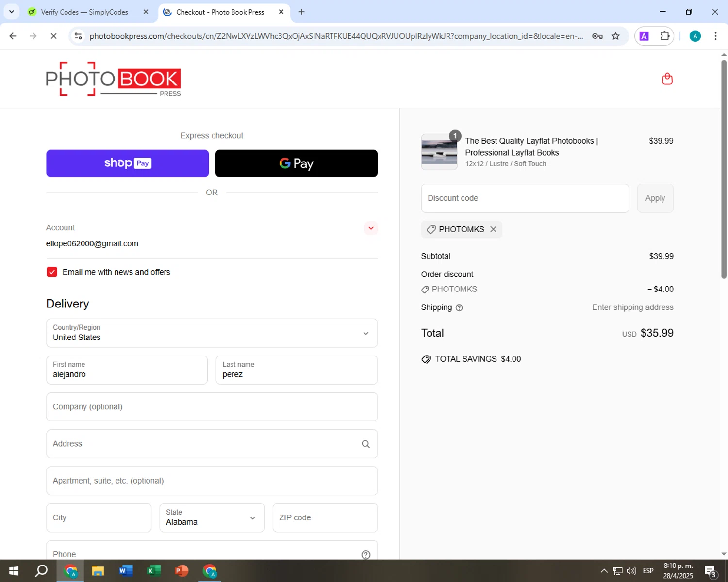Screen dimensions: 728x582
Task: Open the volume control in system tray
Action: pos(631,571)
